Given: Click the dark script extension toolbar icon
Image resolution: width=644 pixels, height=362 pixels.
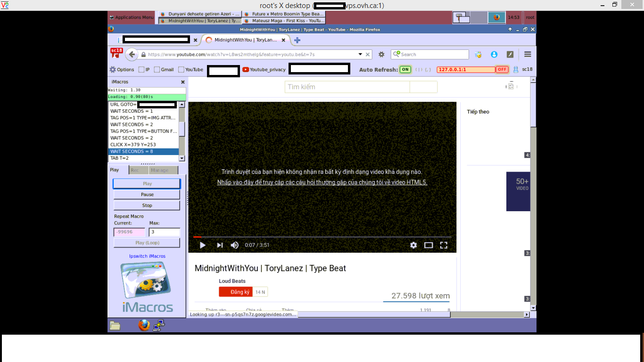Looking at the screenshot, I should click(510, 54).
